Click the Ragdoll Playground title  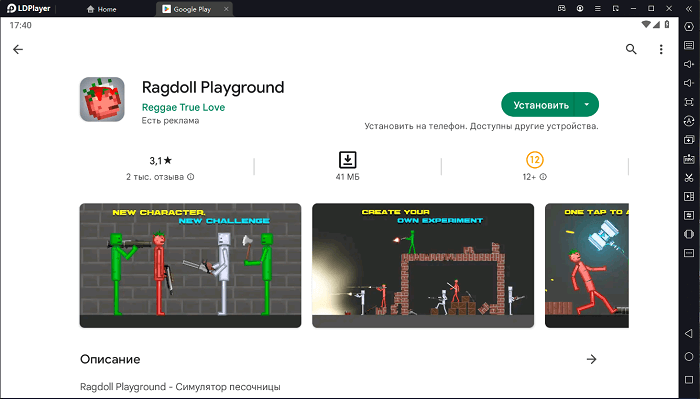[213, 87]
